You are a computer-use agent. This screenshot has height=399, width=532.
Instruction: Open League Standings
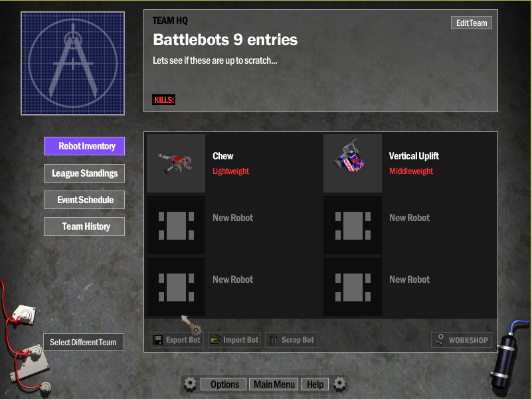(x=84, y=173)
